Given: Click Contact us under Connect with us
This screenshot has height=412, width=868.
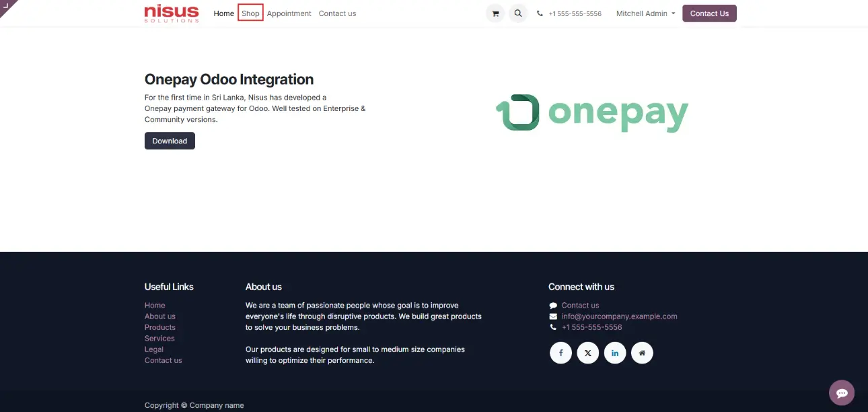Looking at the screenshot, I should point(580,306).
